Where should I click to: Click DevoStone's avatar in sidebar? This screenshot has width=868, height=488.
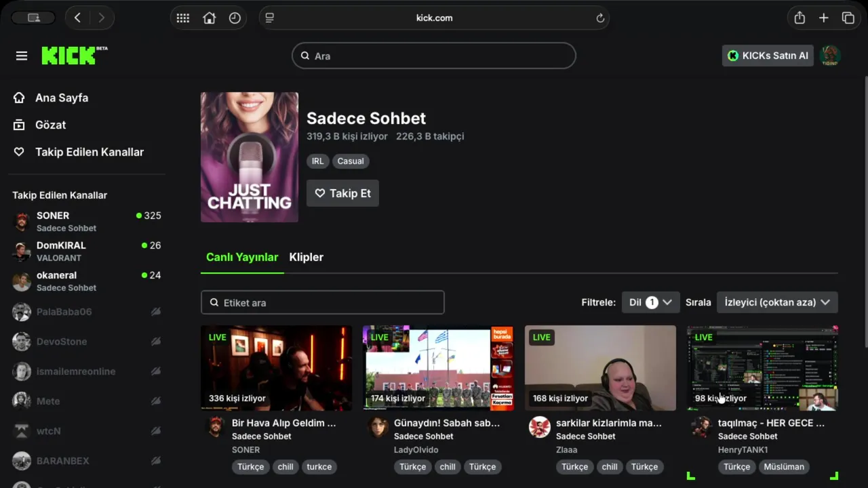coord(22,342)
